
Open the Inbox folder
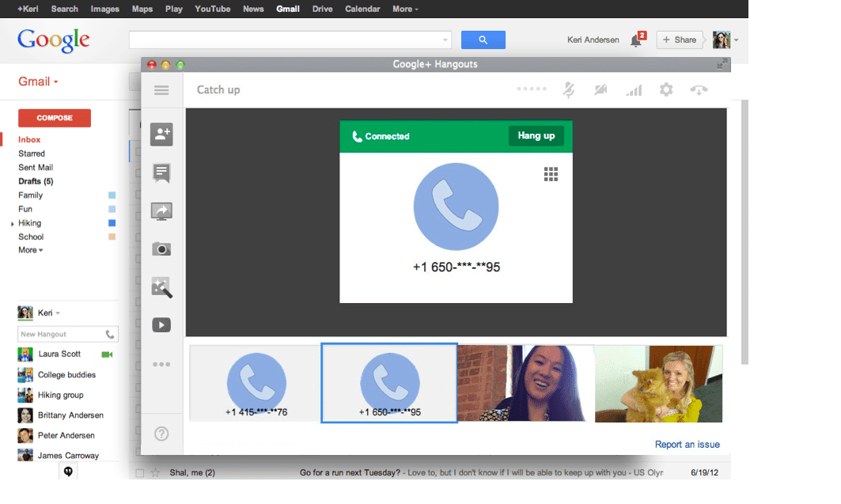tap(29, 139)
